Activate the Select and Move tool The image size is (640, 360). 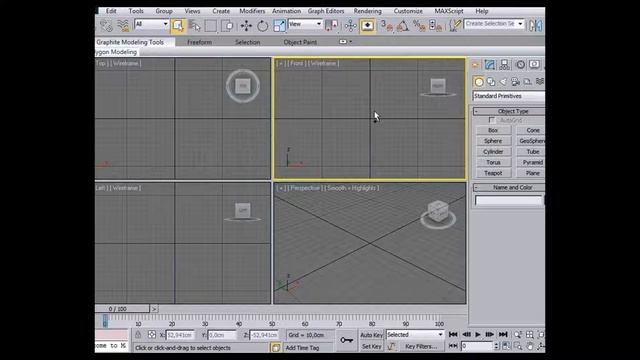[x=246, y=26]
